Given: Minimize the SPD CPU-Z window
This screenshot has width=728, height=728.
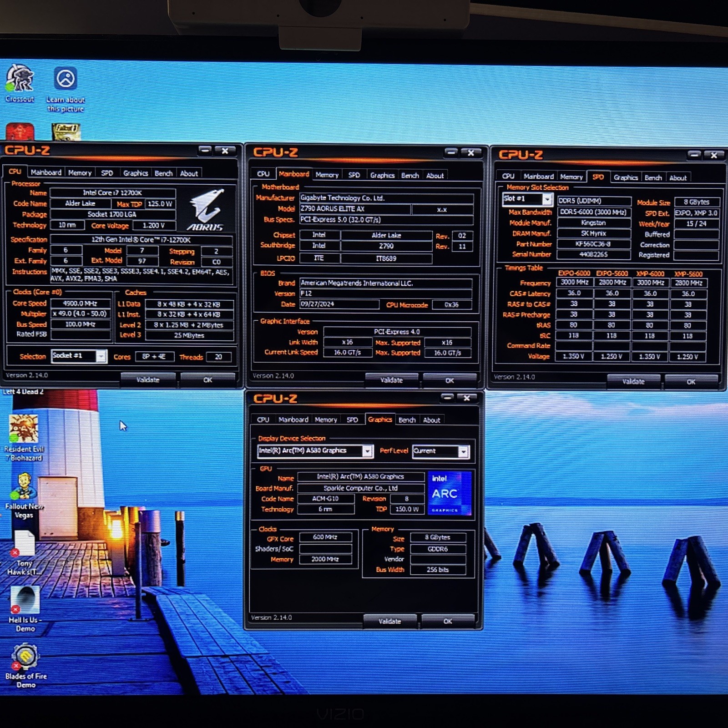Looking at the screenshot, I should tap(694, 155).
